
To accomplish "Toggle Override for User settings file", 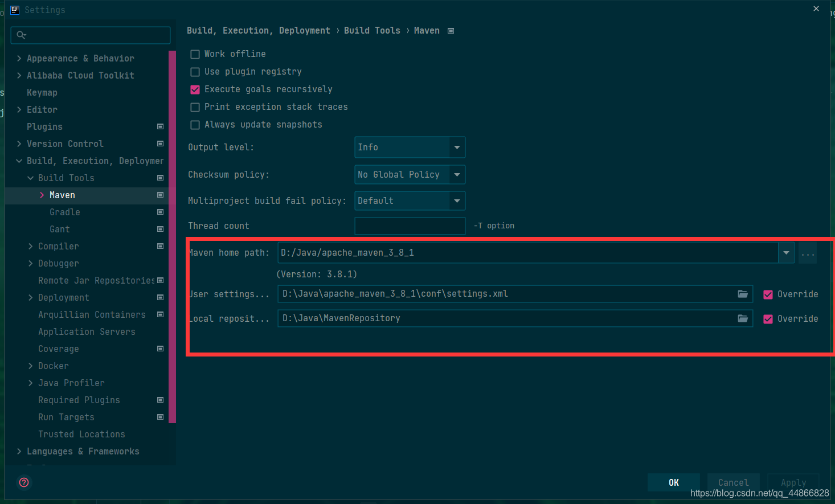I will pyautogui.click(x=768, y=294).
